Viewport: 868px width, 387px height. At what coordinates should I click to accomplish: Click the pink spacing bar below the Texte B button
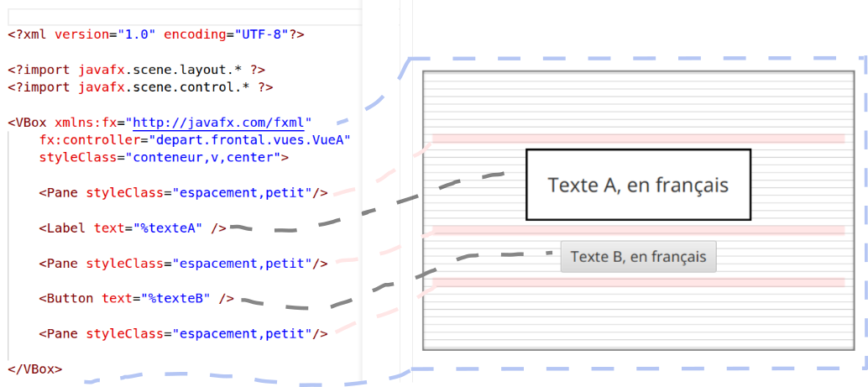click(x=638, y=283)
